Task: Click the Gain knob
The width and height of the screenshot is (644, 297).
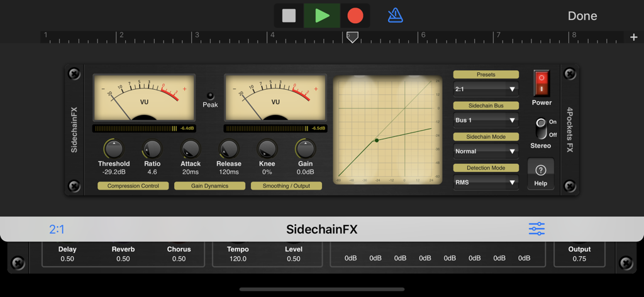Action: [306, 148]
